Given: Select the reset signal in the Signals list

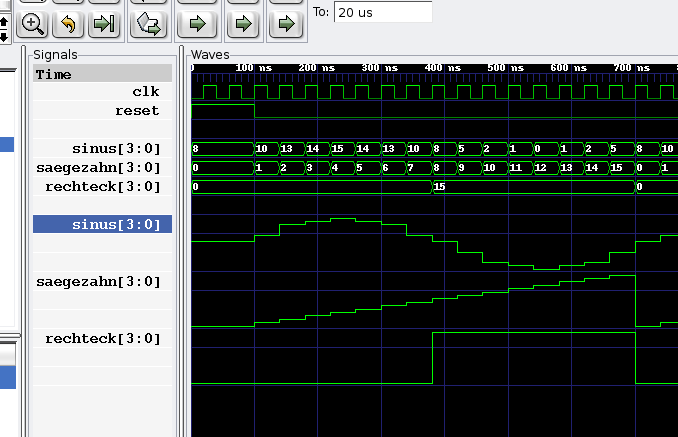Looking at the screenshot, I should (102, 111).
